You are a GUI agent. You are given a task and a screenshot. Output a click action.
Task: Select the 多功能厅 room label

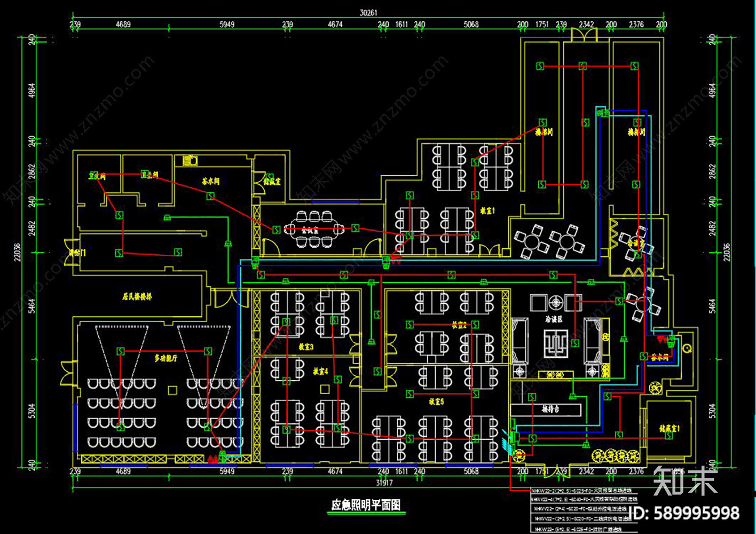166,358
